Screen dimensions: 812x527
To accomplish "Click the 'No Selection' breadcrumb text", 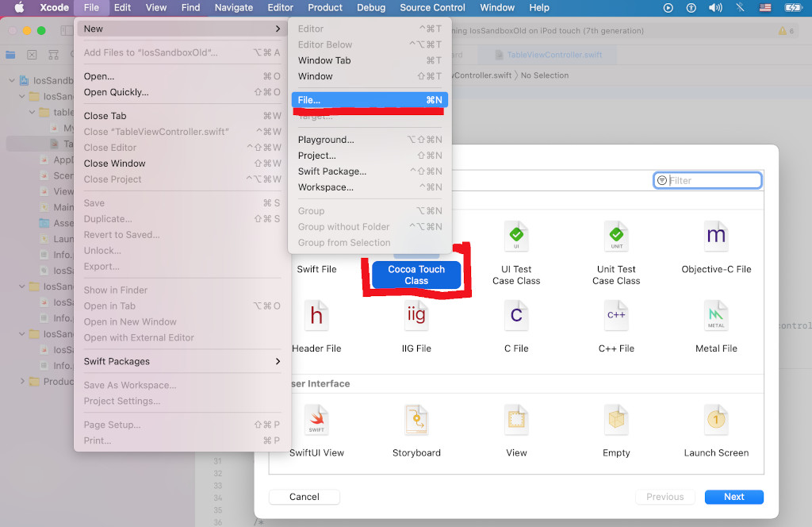I will [x=544, y=75].
